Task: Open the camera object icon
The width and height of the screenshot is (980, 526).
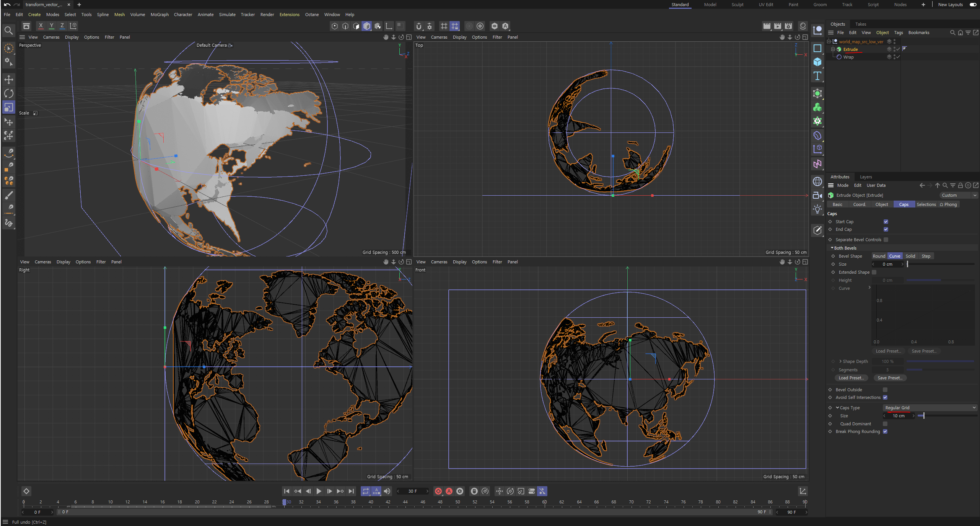Action: [x=817, y=195]
